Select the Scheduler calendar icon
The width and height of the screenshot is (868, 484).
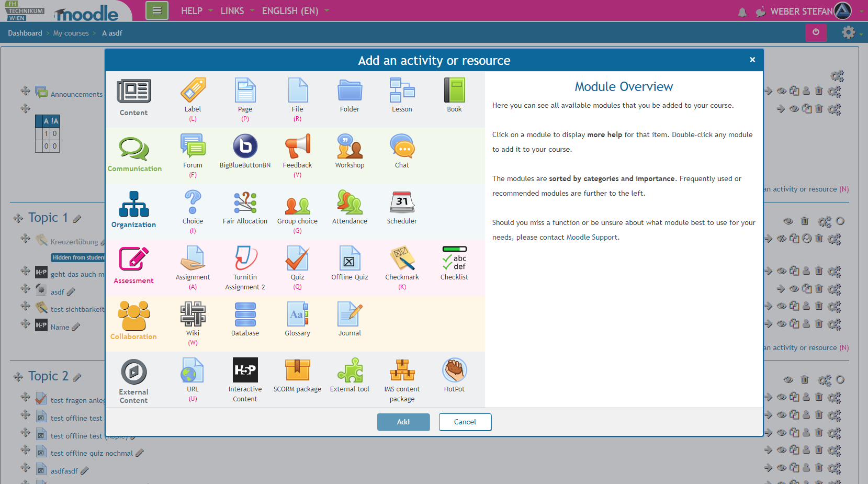402,202
